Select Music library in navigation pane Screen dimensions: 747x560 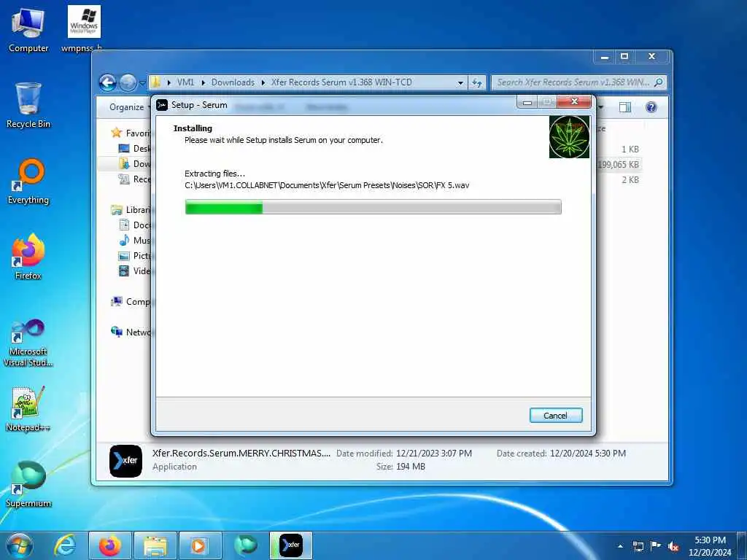[134, 240]
